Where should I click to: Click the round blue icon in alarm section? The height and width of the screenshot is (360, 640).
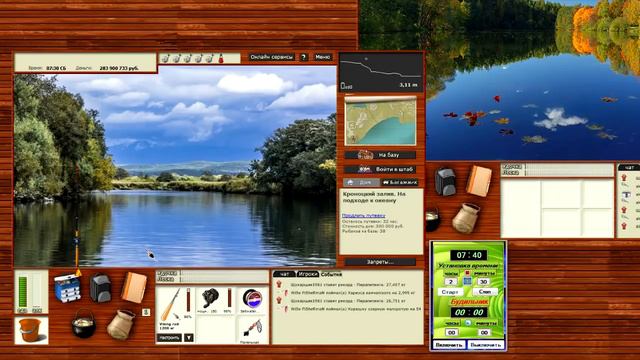coord(468,323)
